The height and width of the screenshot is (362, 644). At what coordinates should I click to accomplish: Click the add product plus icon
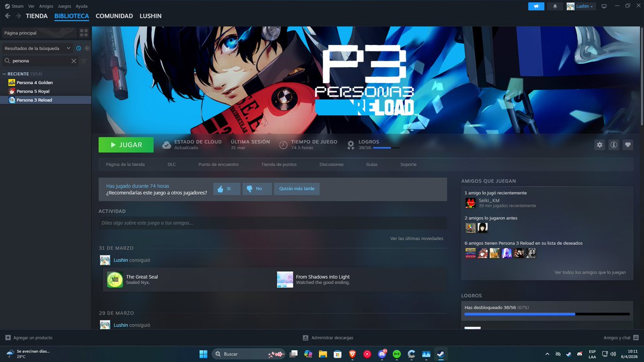coord(8,338)
